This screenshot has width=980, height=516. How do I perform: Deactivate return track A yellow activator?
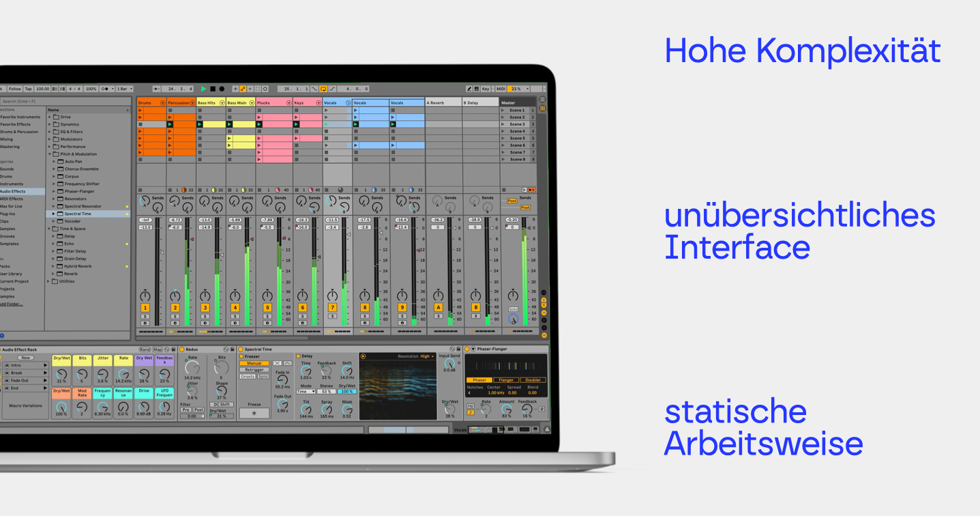pyautogui.click(x=439, y=308)
